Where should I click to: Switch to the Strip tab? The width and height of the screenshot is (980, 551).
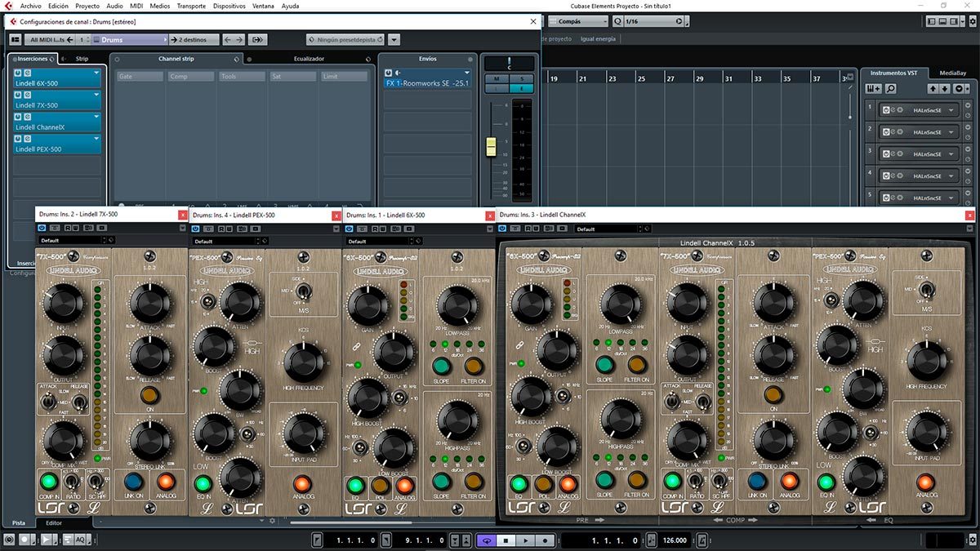pyautogui.click(x=82, y=59)
